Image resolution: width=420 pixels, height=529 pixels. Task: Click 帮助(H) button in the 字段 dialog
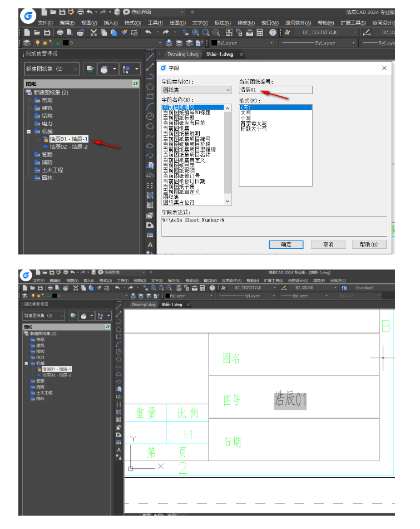[369, 244]
